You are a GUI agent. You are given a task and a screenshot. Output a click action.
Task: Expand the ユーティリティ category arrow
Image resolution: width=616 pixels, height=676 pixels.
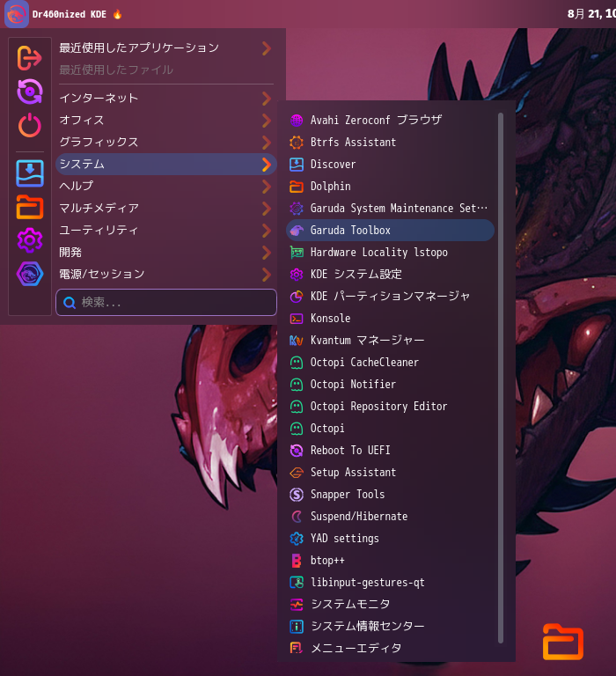click(267, 231)
